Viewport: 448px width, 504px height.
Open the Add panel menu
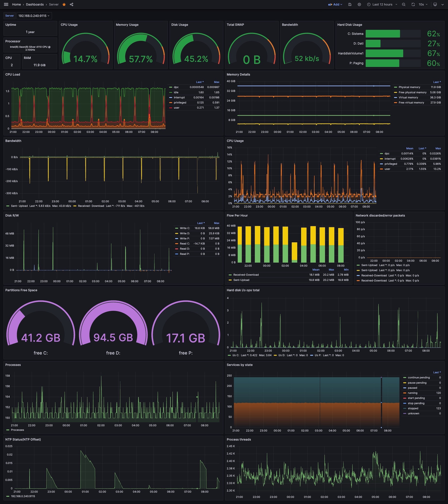(x=335, y=4)
